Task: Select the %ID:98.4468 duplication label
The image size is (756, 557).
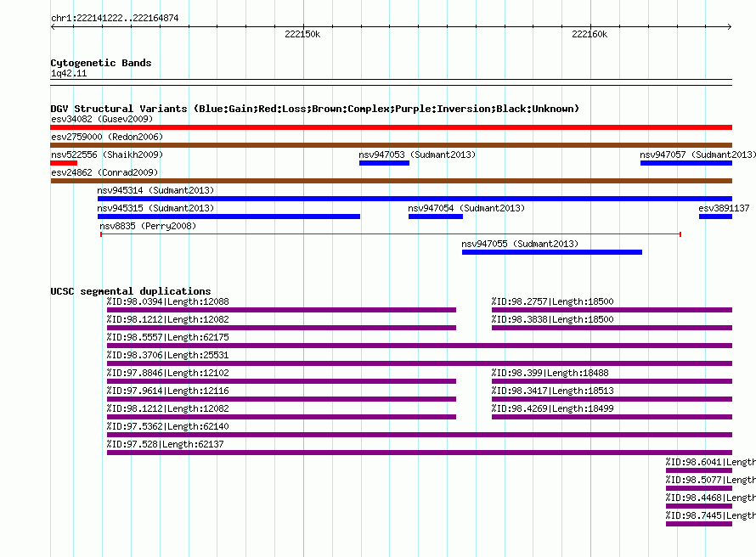Action: tap(711, 498)
